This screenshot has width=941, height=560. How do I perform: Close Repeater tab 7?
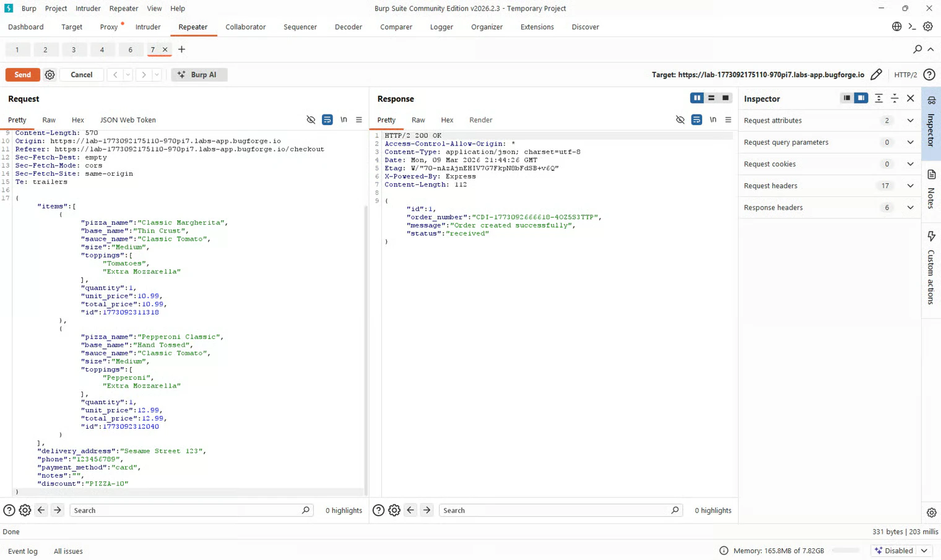click(x=165, y=50)
